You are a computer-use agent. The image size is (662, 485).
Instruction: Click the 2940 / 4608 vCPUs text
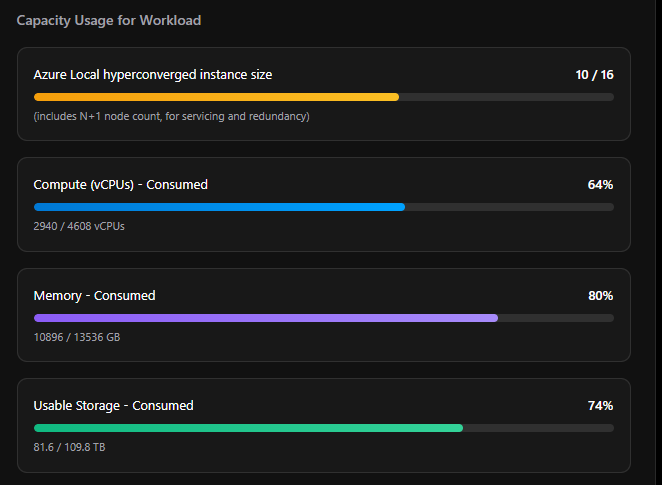79,226
